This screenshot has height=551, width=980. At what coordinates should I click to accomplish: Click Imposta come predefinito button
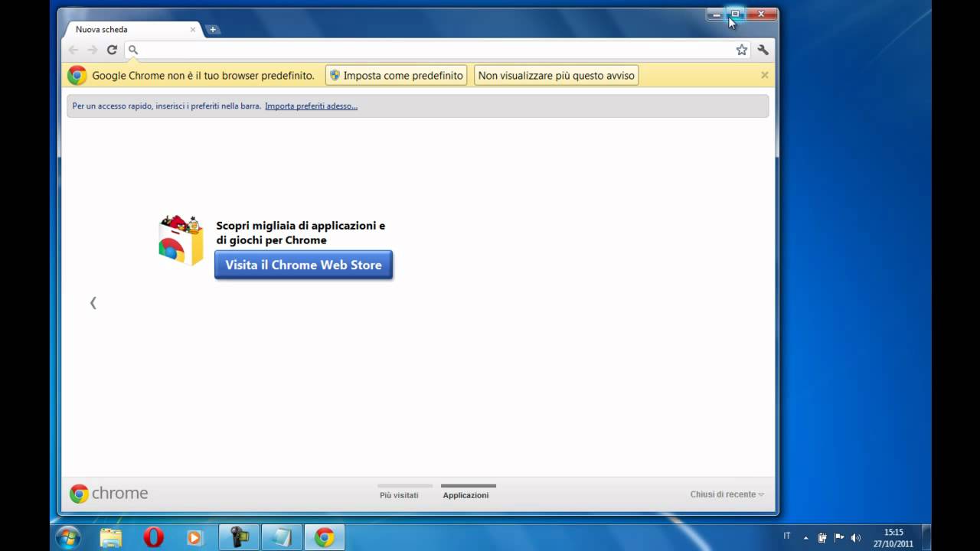(397, 76)
